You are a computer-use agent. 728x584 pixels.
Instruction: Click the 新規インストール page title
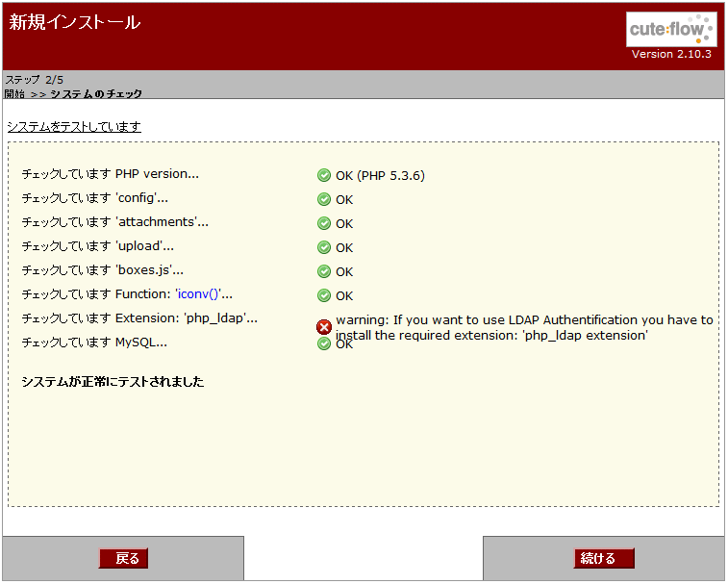coord(75,22)
